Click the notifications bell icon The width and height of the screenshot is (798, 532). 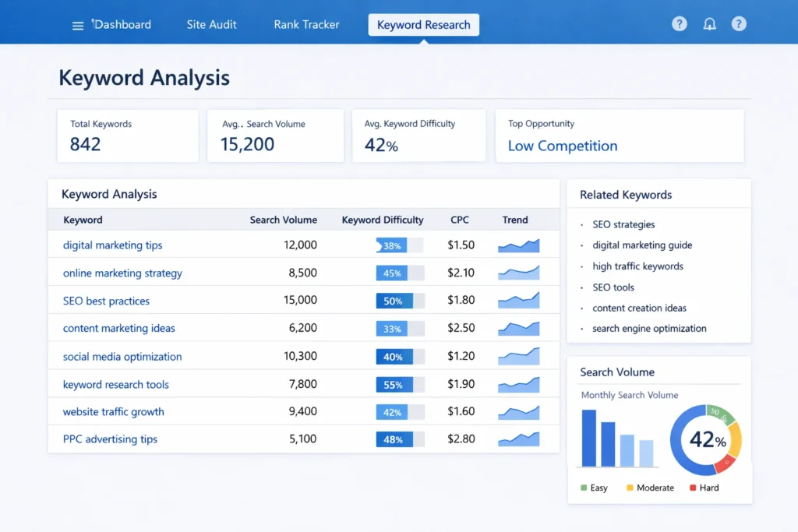pos(709,23)
